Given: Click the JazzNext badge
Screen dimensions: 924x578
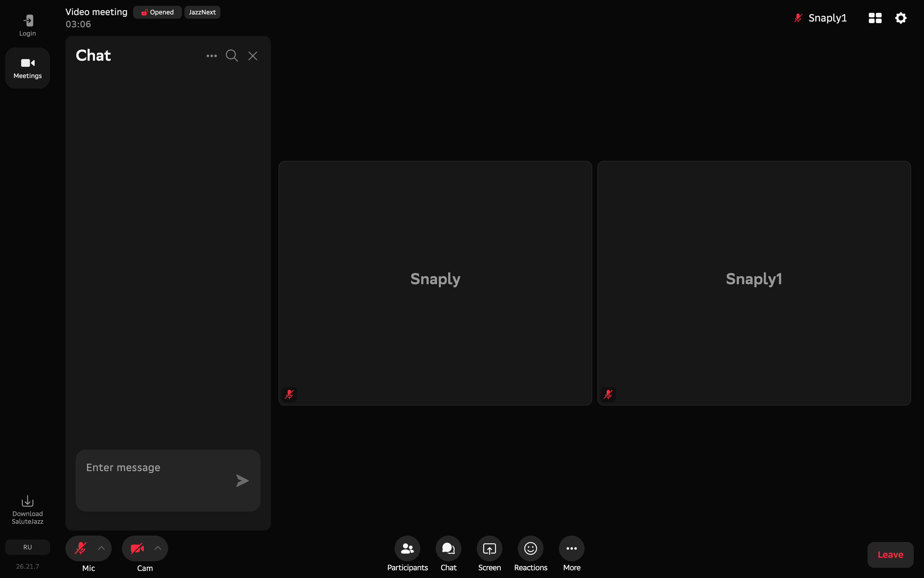Looking at the screenshot, I should pos(202,12).
